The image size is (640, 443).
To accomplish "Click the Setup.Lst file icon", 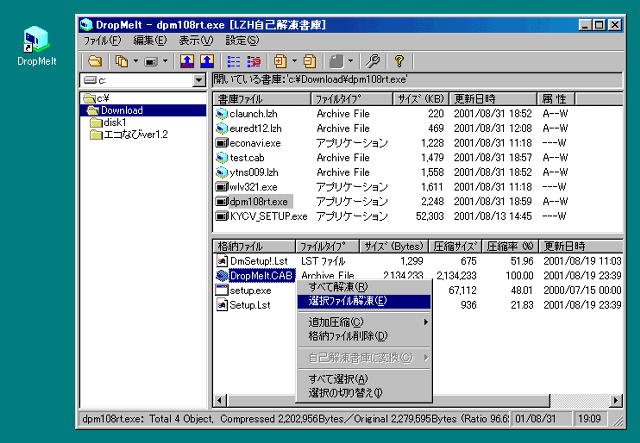I will [x=222, y=305].
